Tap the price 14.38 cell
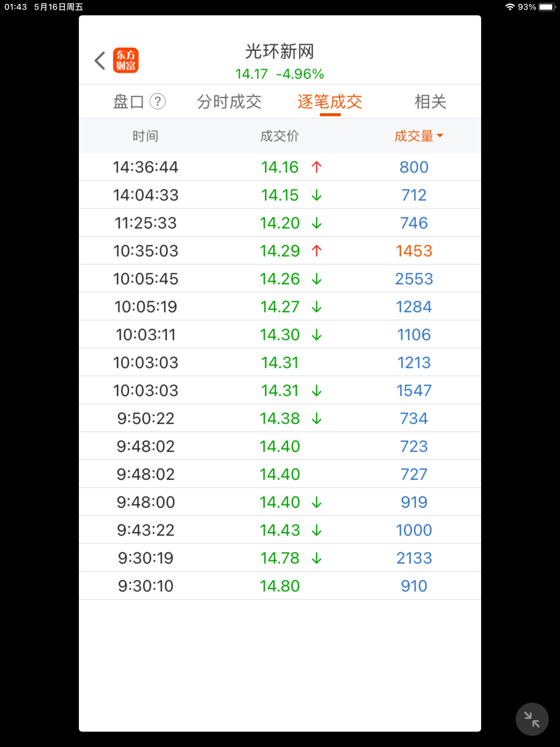 point(280,418)
